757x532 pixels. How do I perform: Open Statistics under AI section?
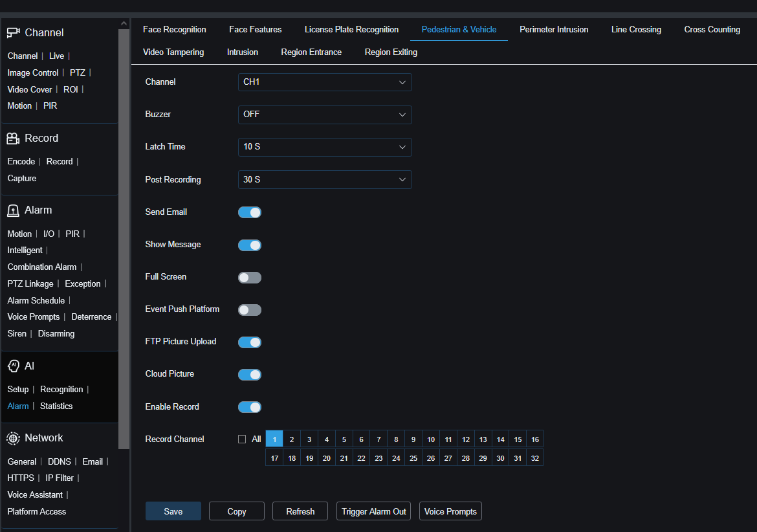pos(56,406)
